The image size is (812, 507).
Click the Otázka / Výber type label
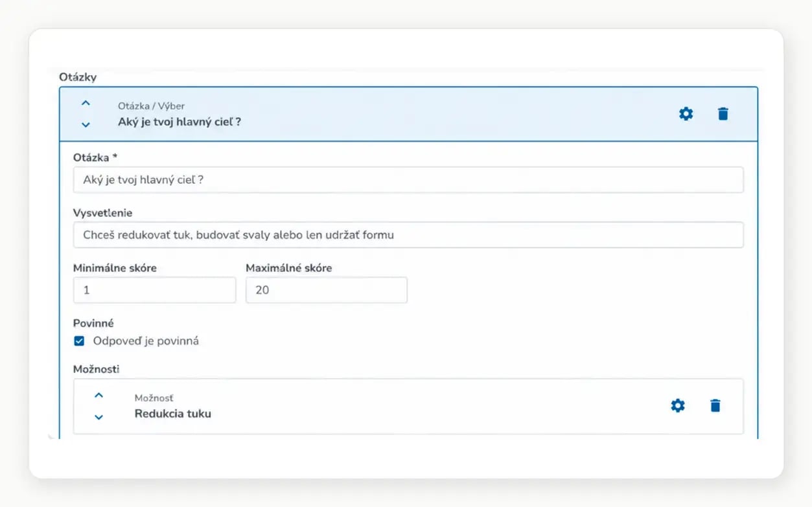coord(152,106)
